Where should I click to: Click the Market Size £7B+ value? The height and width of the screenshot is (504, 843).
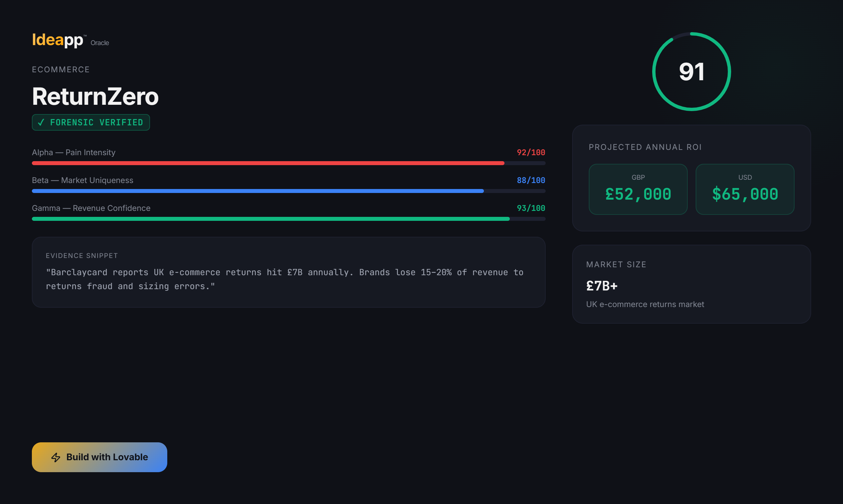(602, 286)
